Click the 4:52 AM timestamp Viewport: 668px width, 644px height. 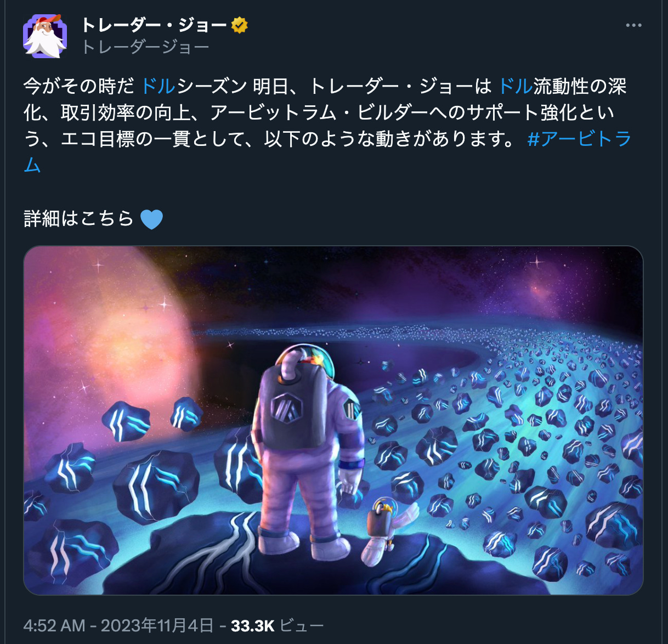tap(54, 625)
